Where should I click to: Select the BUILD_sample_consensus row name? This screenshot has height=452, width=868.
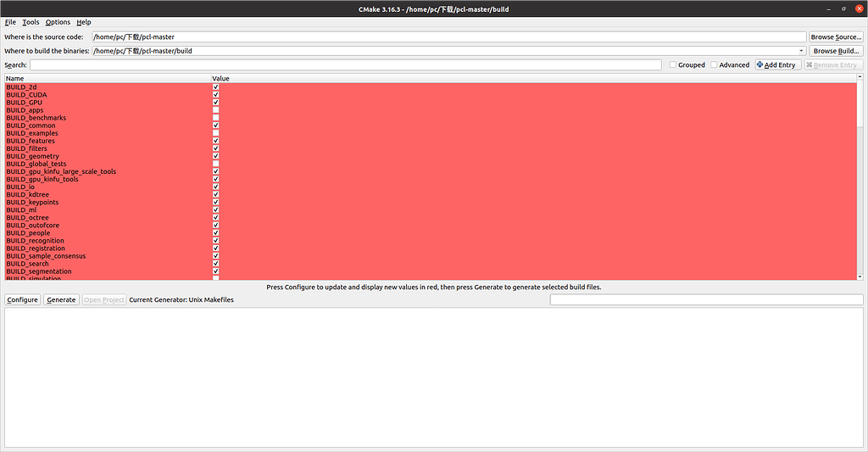tap(46, 256)
